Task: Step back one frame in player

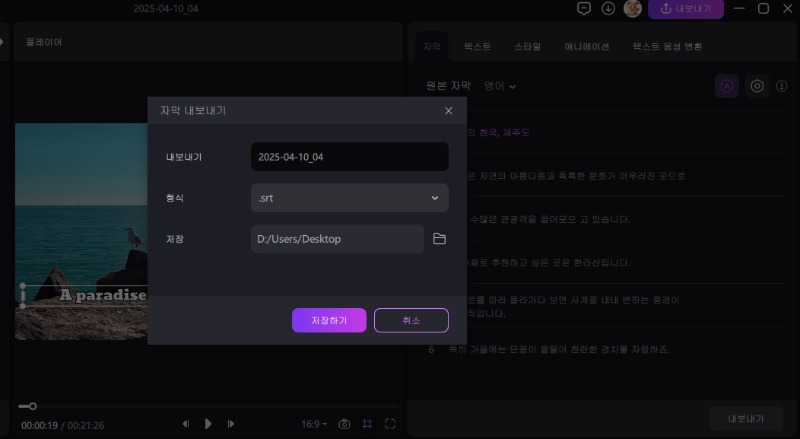Action: point(186,424)
